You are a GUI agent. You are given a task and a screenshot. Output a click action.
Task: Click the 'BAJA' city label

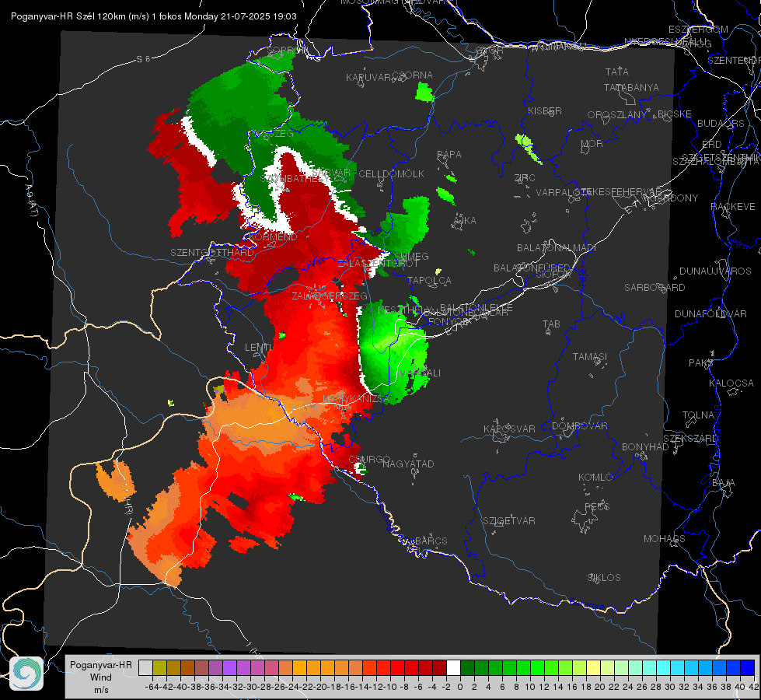coord(724,482)
